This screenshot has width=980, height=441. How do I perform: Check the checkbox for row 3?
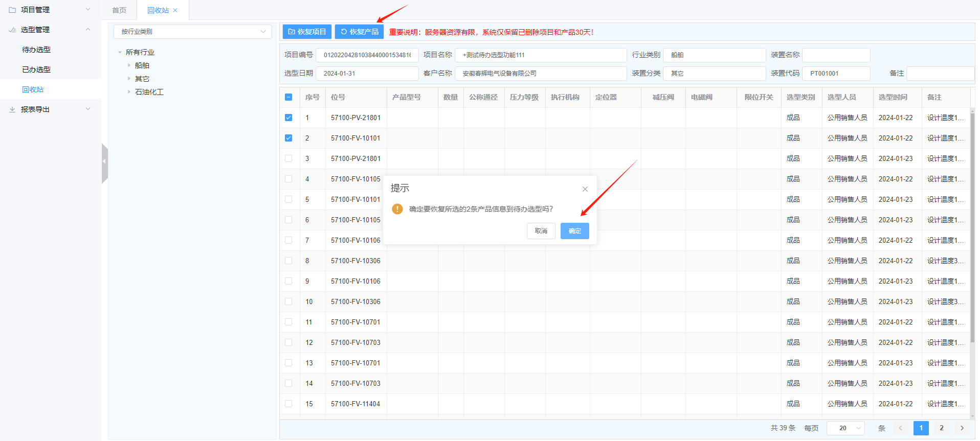288,158
